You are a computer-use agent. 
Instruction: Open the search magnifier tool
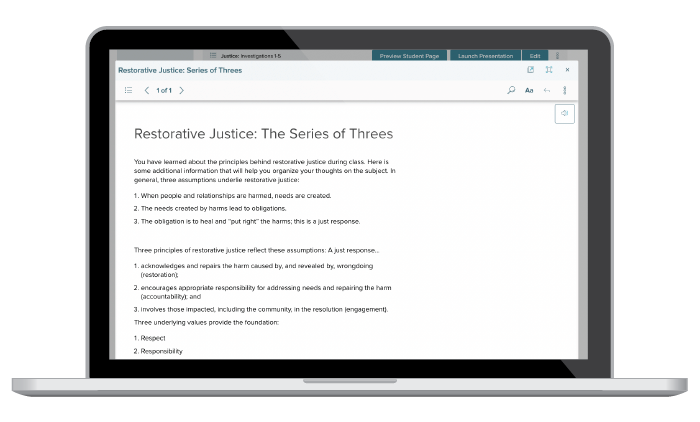click(511, 90)
